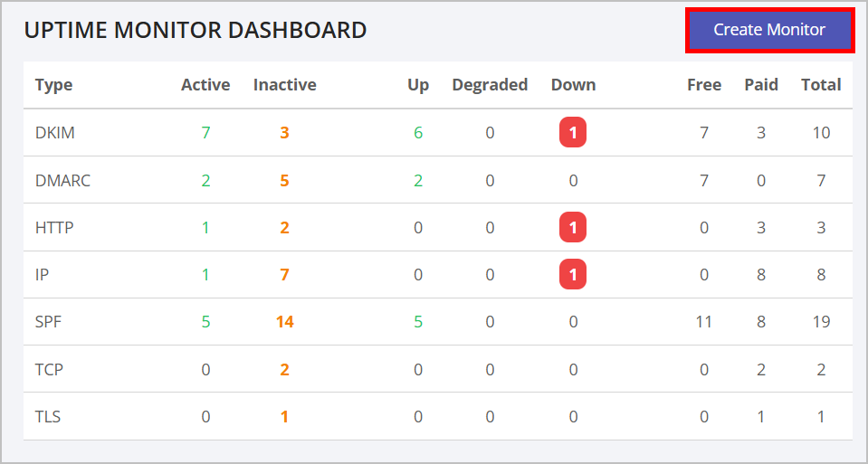
Task: Click the SPF active count 5
Action: coord(205,321)
